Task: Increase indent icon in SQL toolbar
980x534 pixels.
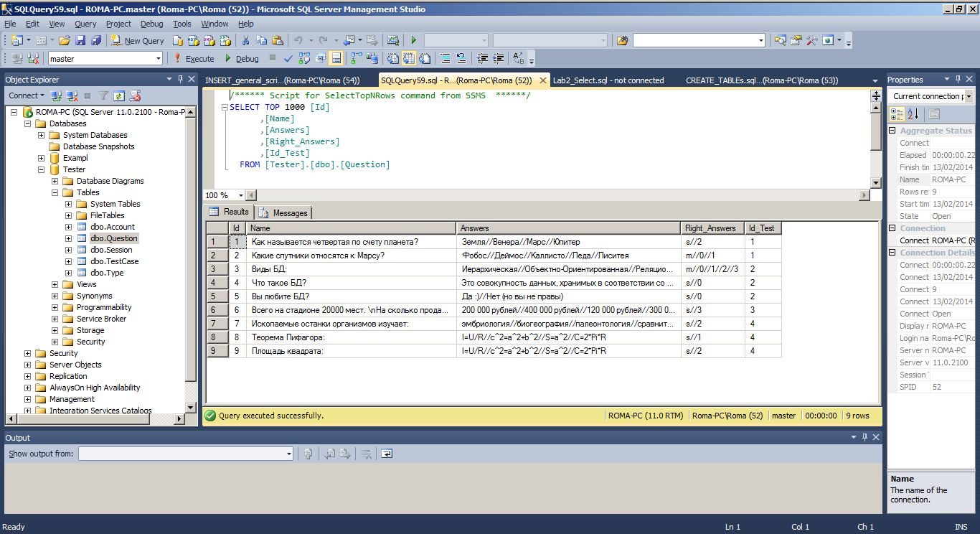Action: click(x=498, y=58)
